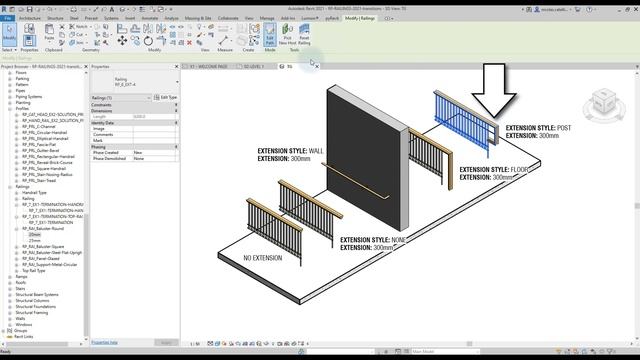This screenshot has height=360, width=640.
Task: Collapse the Railings tree node
Action: click(10, 187)
